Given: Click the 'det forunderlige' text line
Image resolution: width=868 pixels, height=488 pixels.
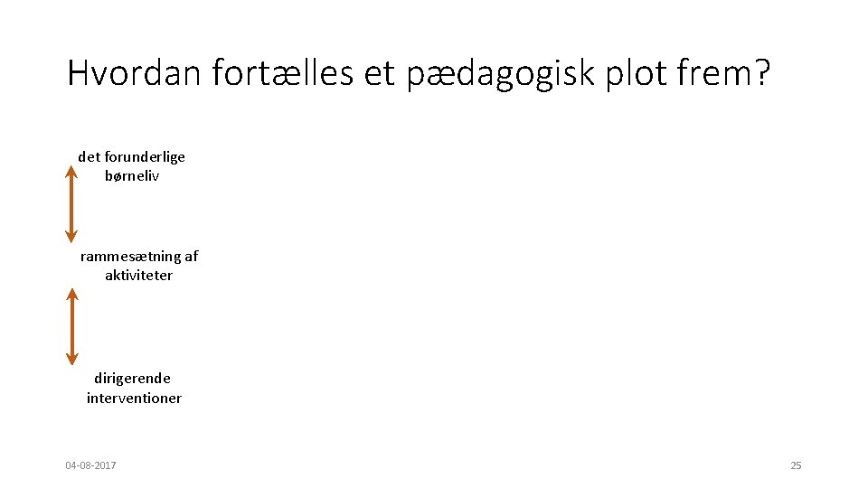Looking at the screenshot, I should pos(132,156).
